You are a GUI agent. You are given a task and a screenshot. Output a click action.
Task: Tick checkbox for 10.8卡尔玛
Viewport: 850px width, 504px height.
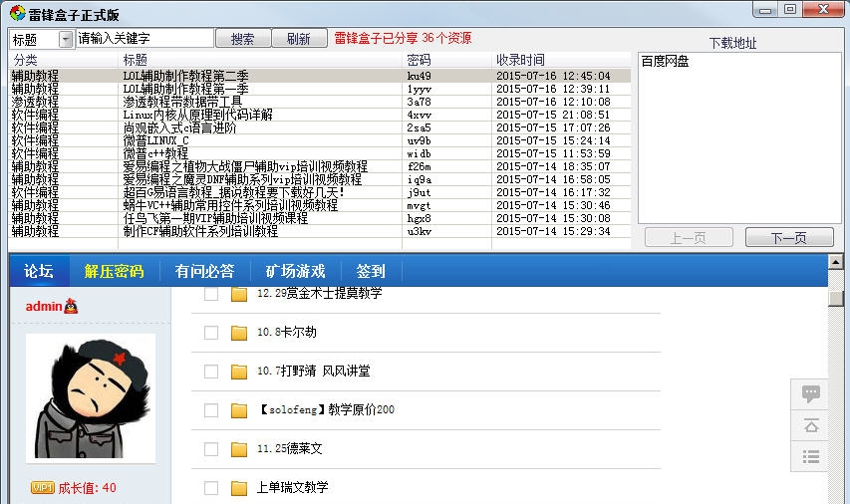(211, 333)
